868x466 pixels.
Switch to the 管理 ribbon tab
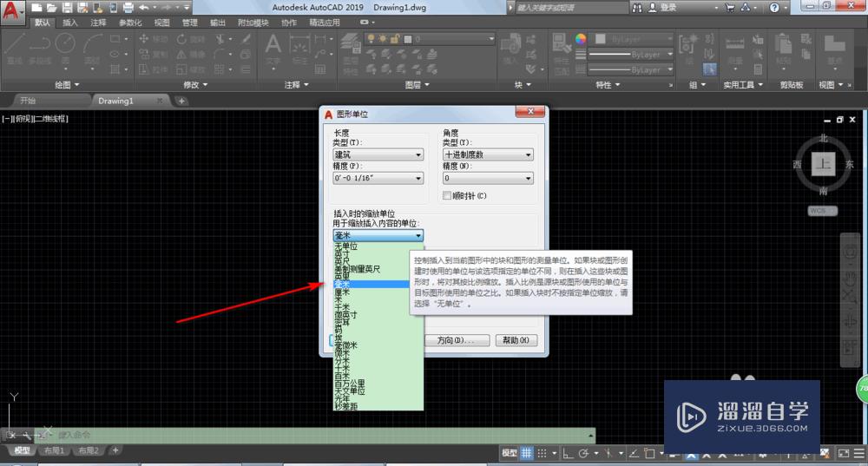[190, 23]
